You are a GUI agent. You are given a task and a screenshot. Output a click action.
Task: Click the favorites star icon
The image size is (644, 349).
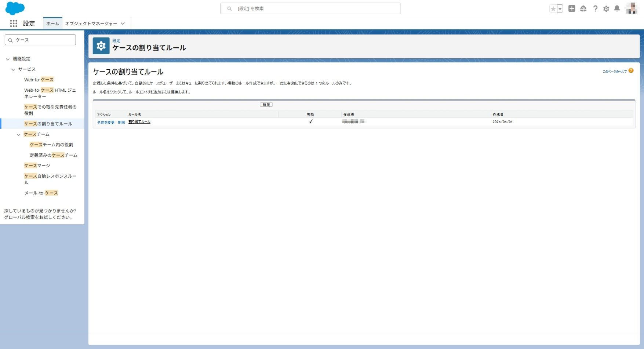[553, 9]
